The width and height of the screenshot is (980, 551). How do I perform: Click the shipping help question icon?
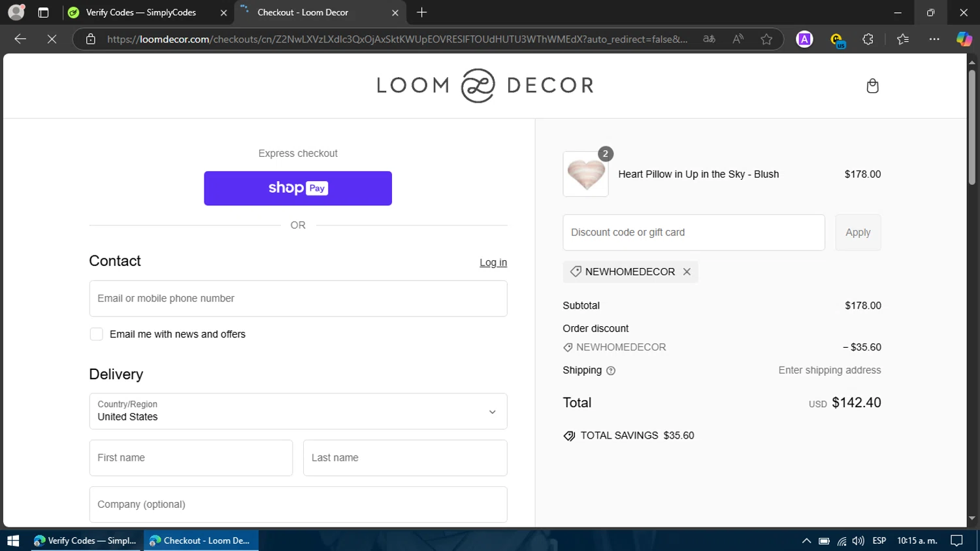tap(611, 371)
